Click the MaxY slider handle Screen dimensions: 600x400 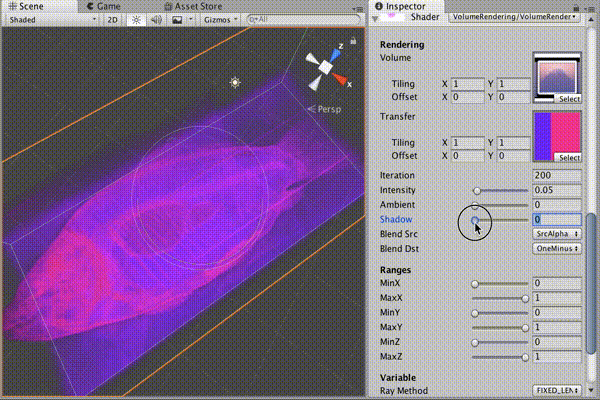[x=525, y=328]
